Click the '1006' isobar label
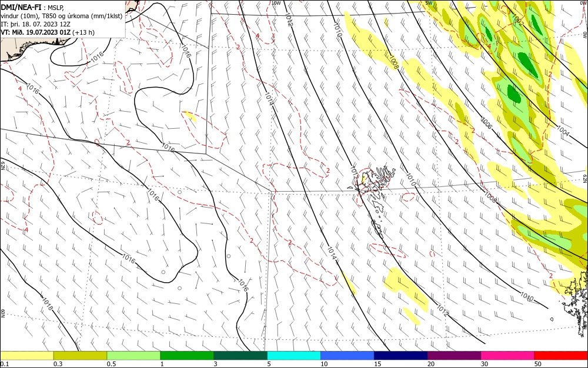The width and height of the screenshot is (588, 368). [x=486, y=123]
